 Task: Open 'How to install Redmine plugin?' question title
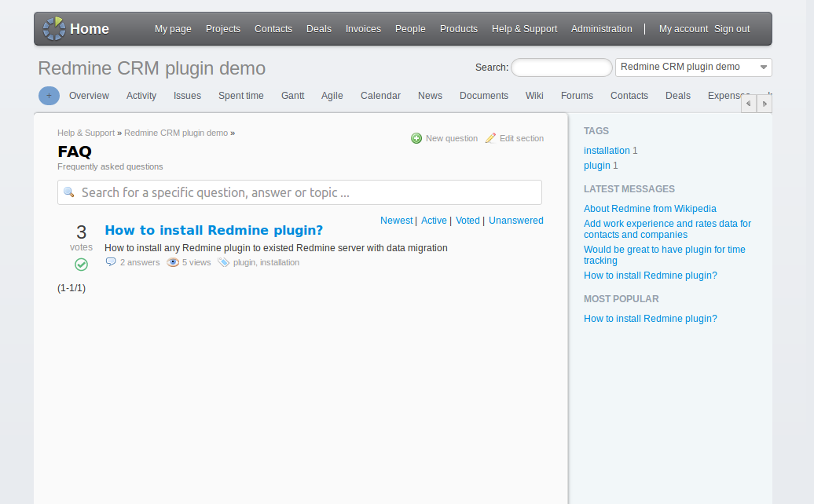(214, 230)
